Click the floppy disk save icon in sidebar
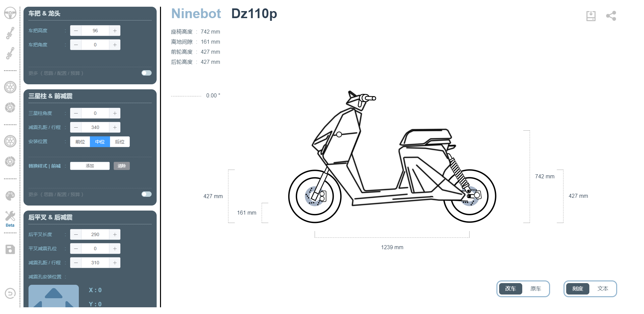The height and width of the screenshot is (314, 644). coord(10,249)
